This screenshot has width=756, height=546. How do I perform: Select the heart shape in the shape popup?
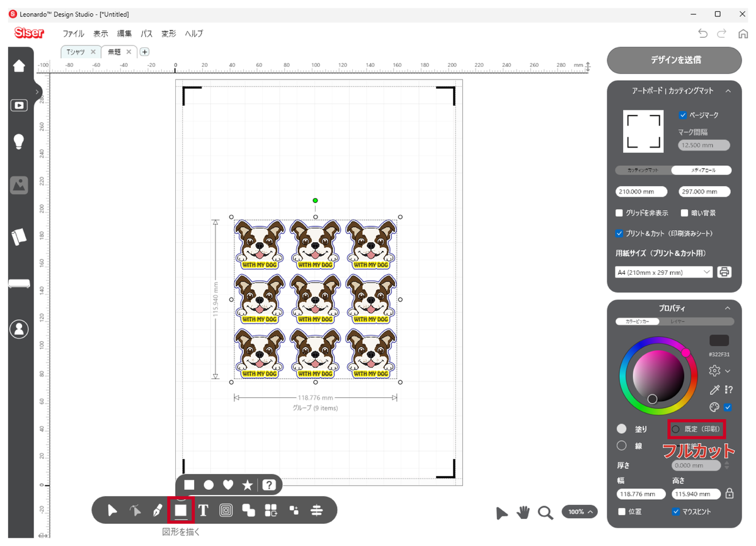pyautogui.click(x=228, y=485)
